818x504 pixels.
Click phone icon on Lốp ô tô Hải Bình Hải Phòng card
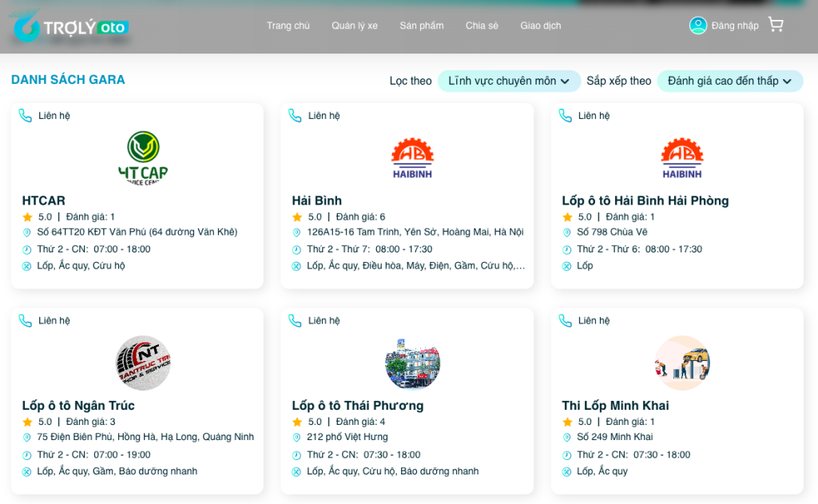coord(566,115)
